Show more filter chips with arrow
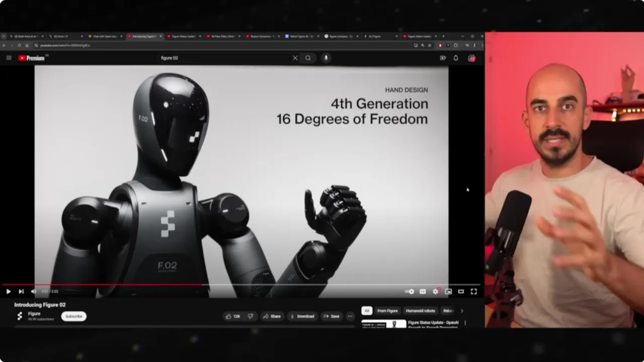This screenshot has width=644, height=362. (x=462, y=311)
